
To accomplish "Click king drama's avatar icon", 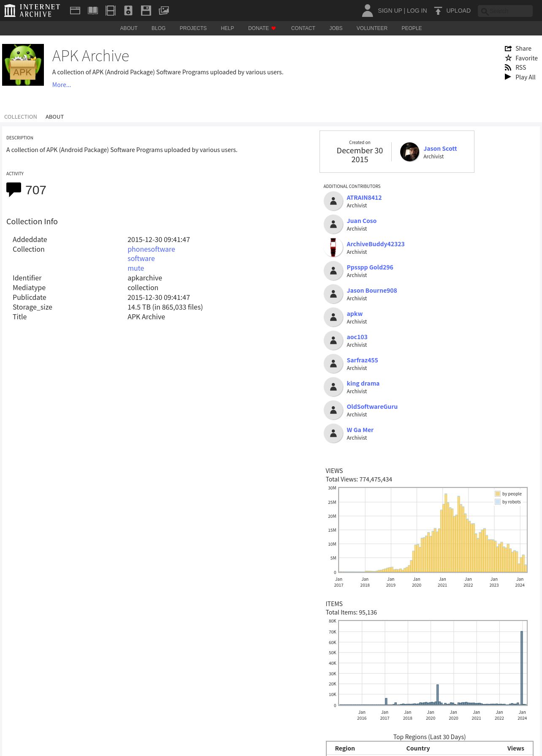I will coord(333,387).
